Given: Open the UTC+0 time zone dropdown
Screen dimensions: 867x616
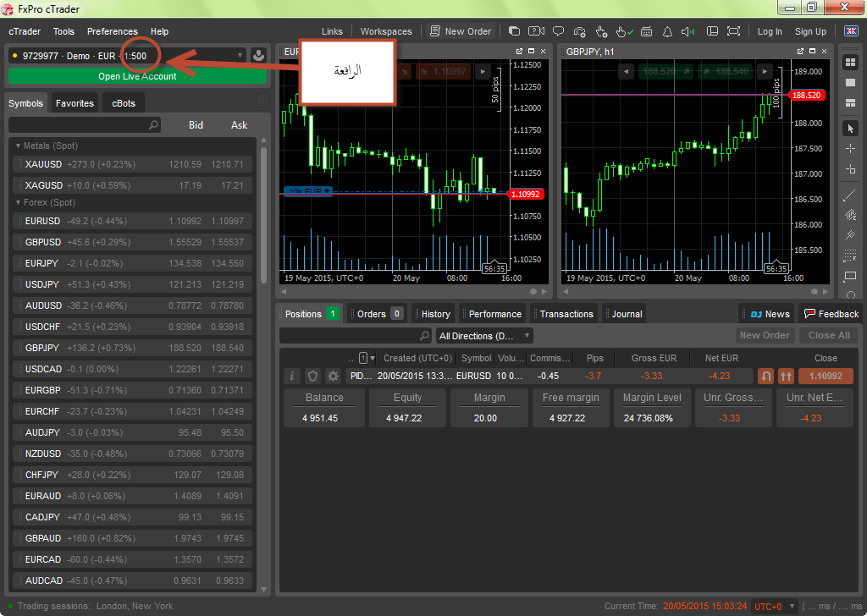Looking at the screenshot, I should coord(776,606).
